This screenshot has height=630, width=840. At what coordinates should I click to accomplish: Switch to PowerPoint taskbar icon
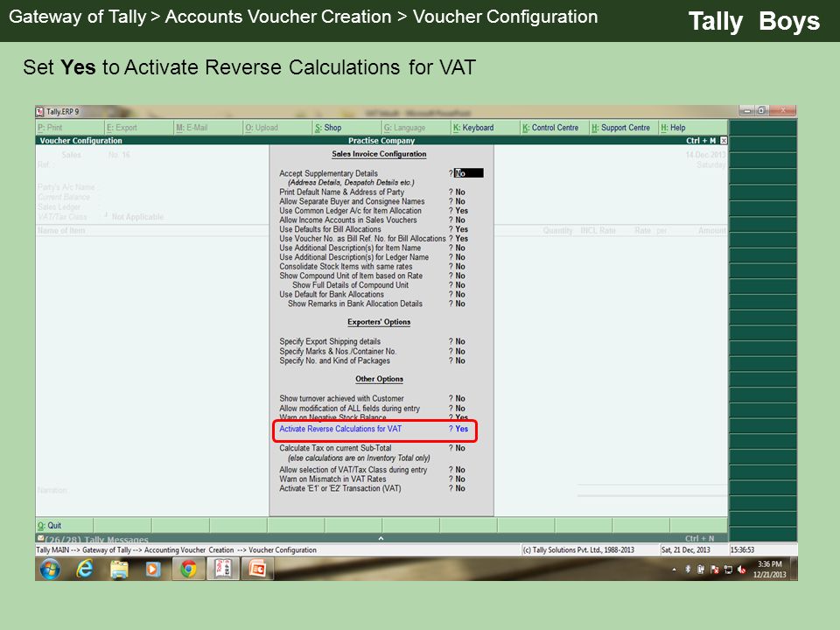coord(257,569)
